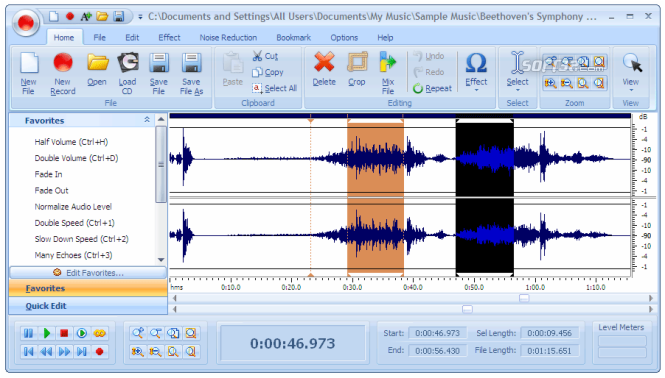Create a New File from the ribbon
The width and height of the screenshot is (665, 378).
pos(29,73)
